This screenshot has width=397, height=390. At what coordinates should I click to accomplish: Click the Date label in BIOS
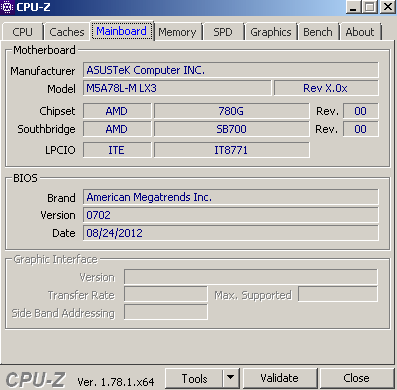point(64,233)
